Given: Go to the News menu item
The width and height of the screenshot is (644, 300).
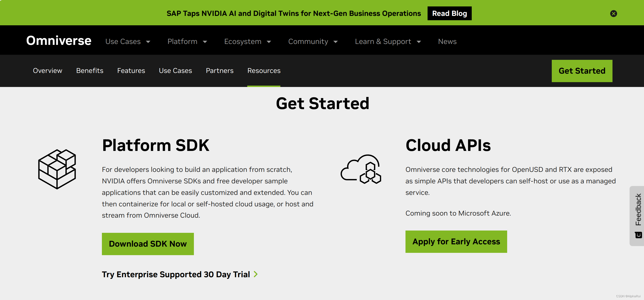Looking at the screenshot, I should 447,41.
